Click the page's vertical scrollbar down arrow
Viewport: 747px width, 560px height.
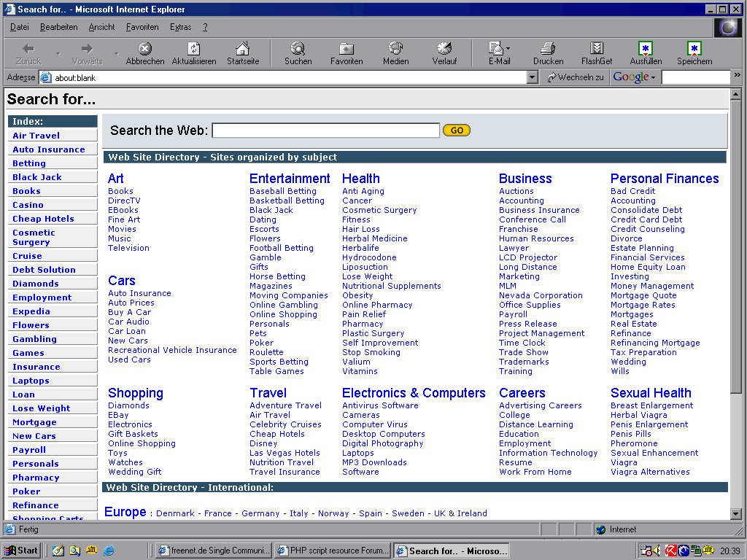[735, 515]
